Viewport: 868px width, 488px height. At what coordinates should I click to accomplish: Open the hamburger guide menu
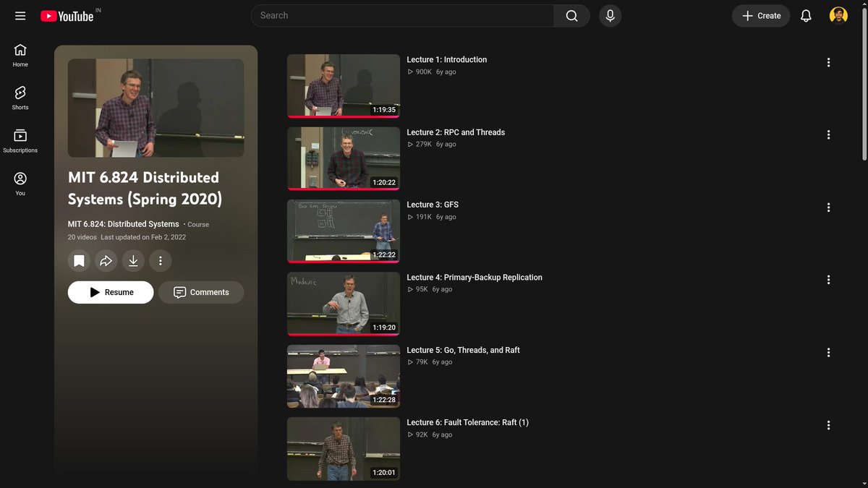click(20, 16)
